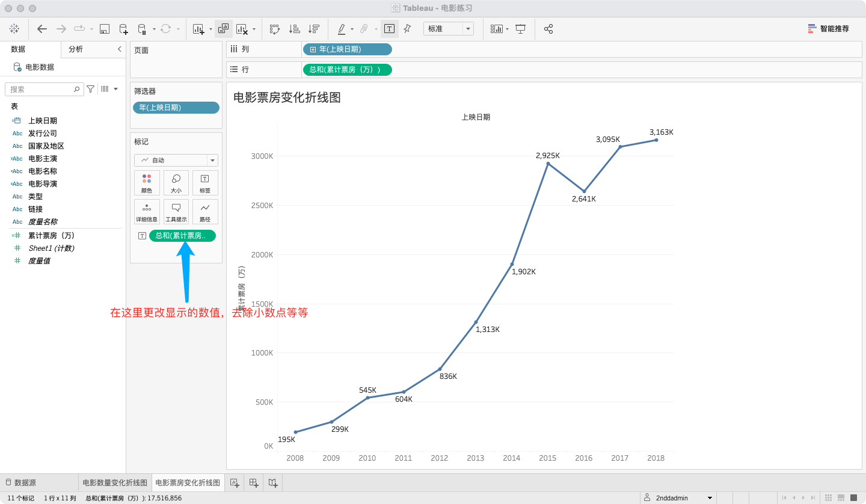
Task: Select the 电影票房变化折线图 sheet tab
Action: (188, 482)
